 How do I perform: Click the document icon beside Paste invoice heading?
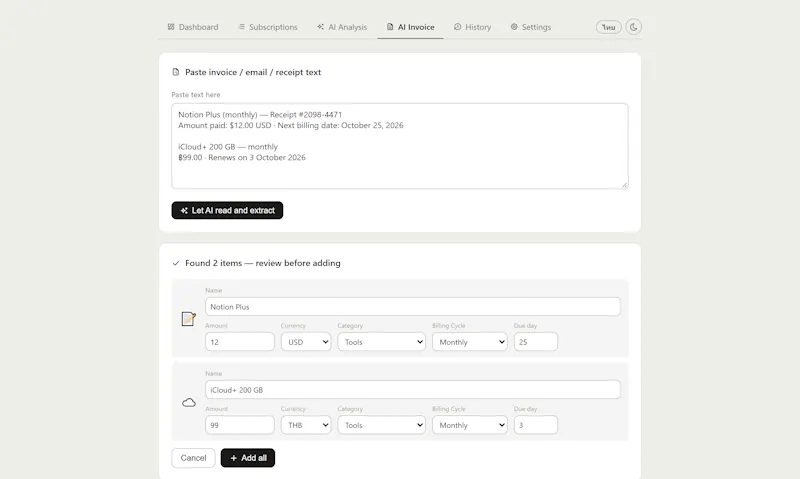pos(176,72)
